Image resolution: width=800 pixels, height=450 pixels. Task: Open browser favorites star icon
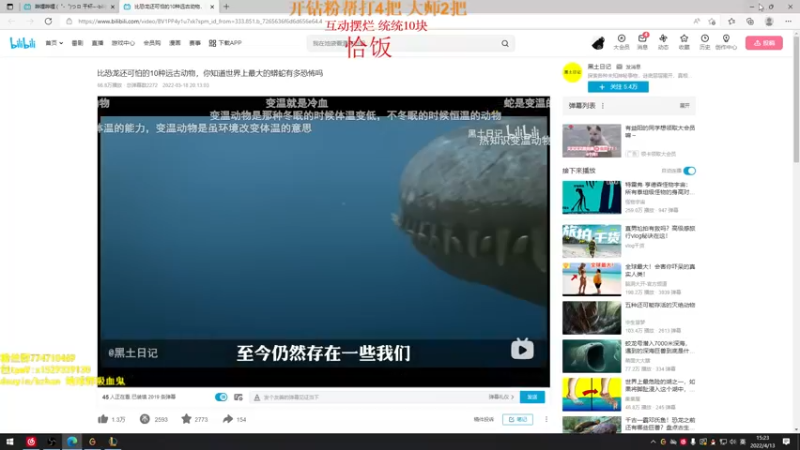pyautogui.click(x=731, y=21)
